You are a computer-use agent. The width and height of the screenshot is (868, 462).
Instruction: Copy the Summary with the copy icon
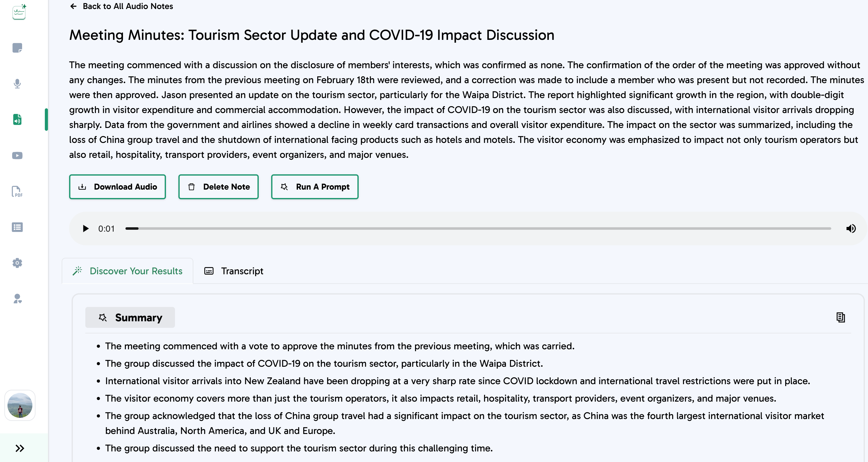click(840, 317)
